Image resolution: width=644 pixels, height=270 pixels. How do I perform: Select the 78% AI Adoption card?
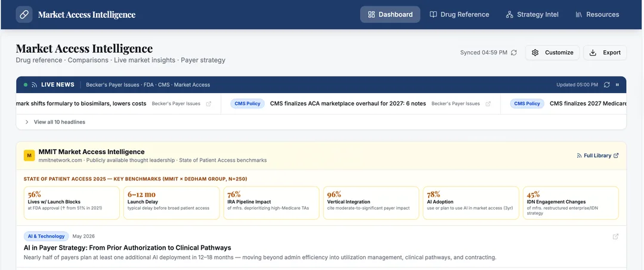(470, 203)
